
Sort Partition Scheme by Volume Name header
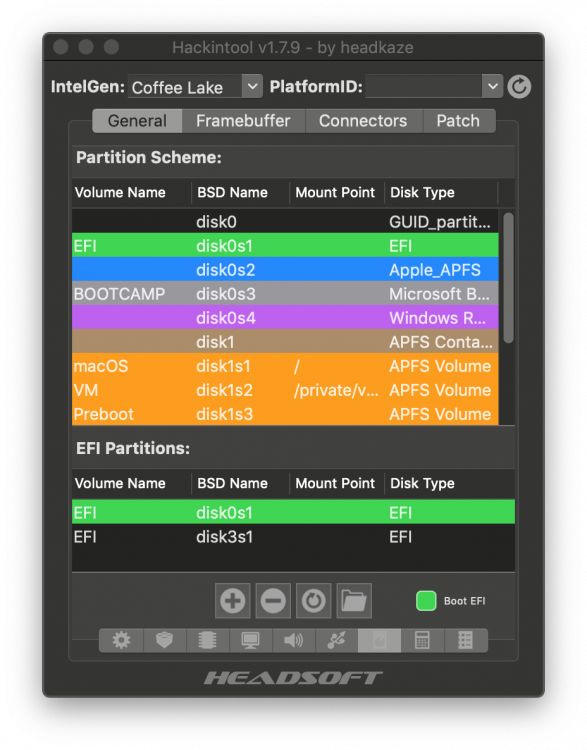(132, 193)
